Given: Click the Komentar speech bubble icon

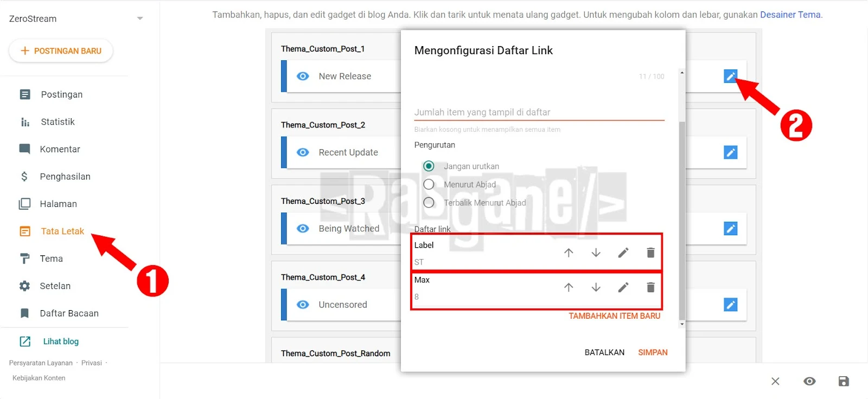Looking at the screenshot, I should point(25,149).
